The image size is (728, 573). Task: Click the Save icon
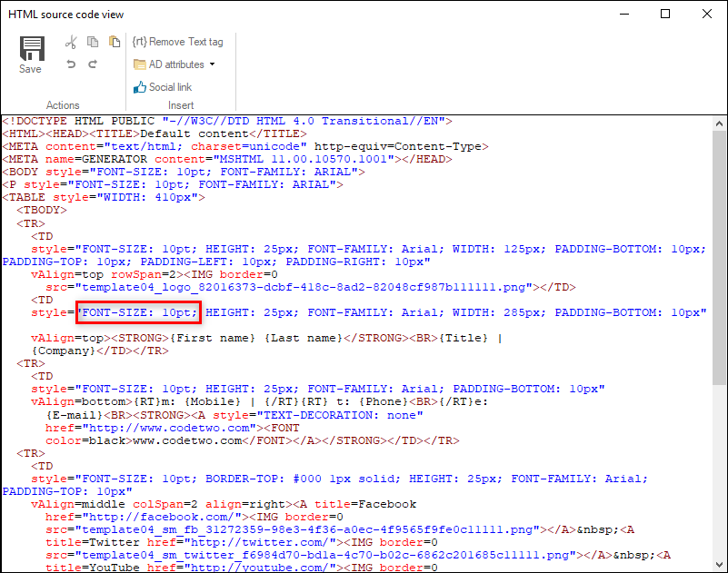tap(30, 47)
